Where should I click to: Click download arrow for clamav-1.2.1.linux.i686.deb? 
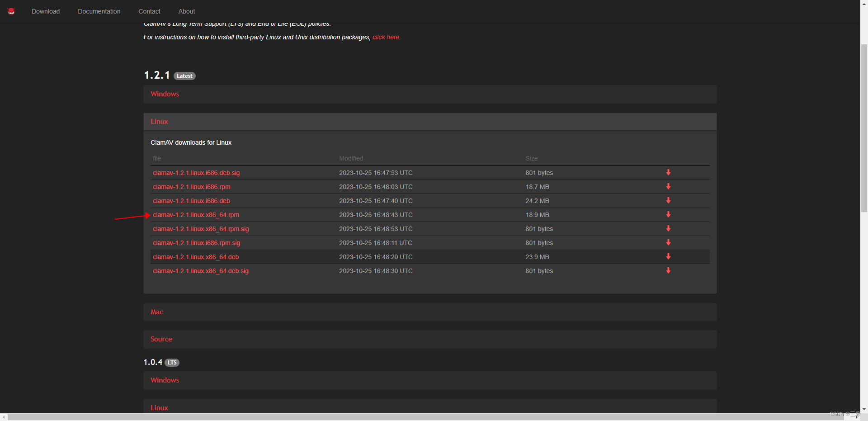click(x=668, y=200)
